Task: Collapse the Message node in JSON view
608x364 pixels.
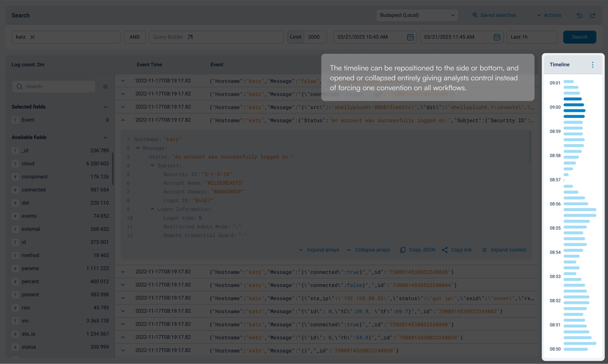Action: coord(138,148)
